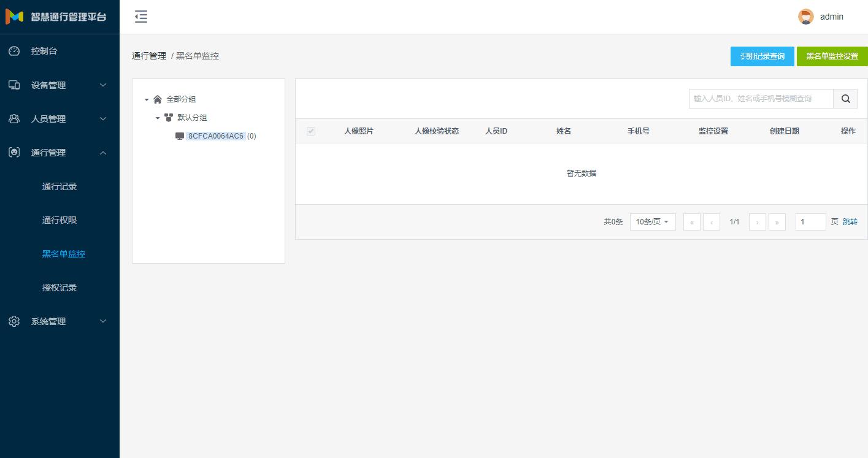The image size is (868, 458).
Task: Click the admin user avatar icon
Action: click(805, 17)
